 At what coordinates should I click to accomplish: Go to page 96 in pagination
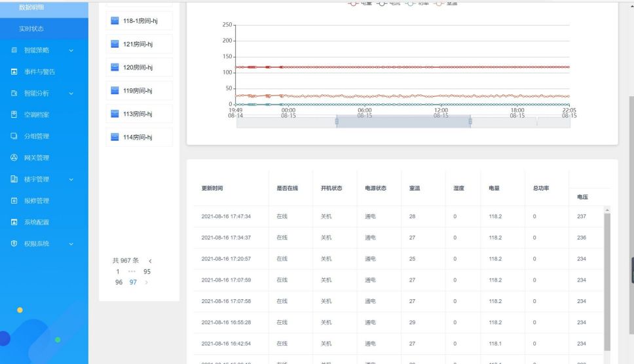(119, 282)
